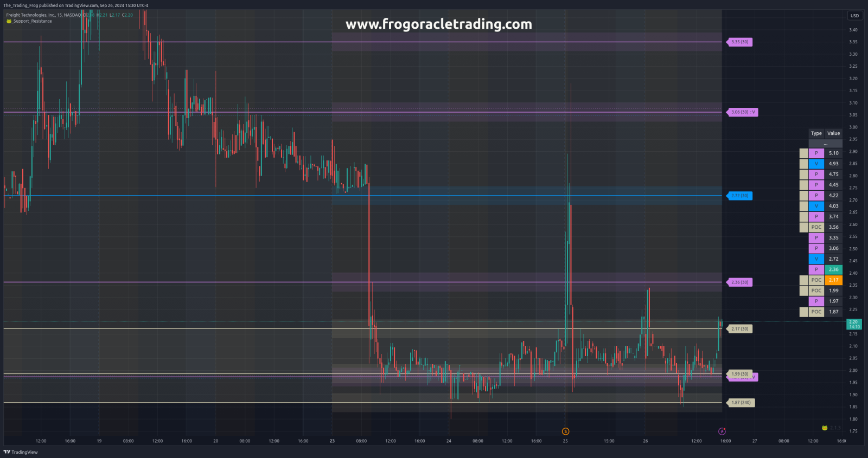Click the P type cell for 5.10
Image resolution: width=868 pixels, height=458 pixels.
coord(816,153)
